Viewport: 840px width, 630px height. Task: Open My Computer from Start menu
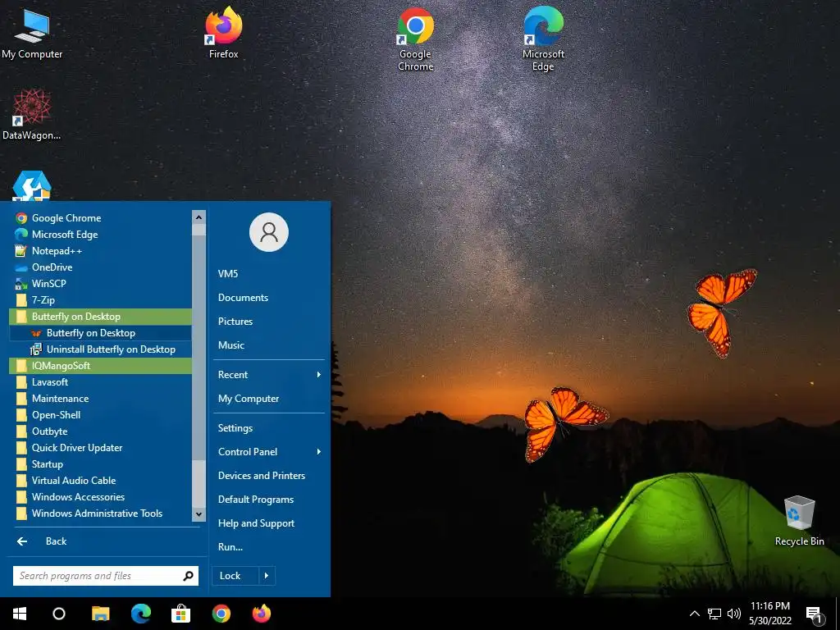coord(269,399)
